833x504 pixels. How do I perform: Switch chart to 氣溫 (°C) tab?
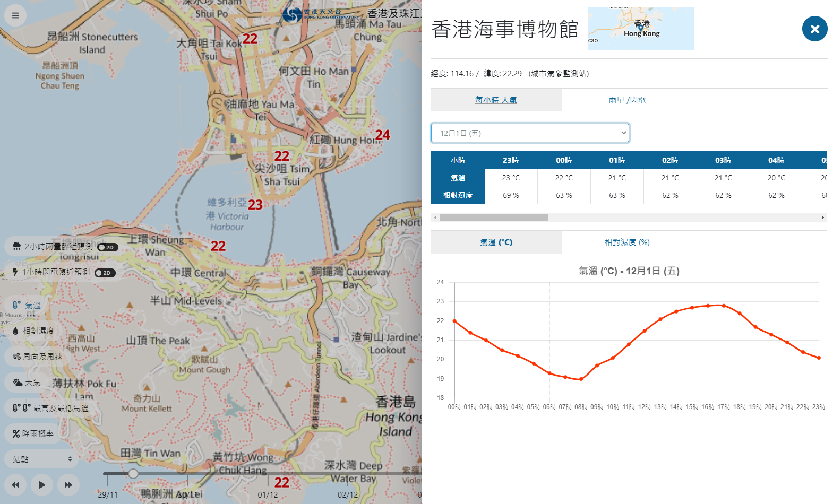pyautogui.click(x=496, y=242)
